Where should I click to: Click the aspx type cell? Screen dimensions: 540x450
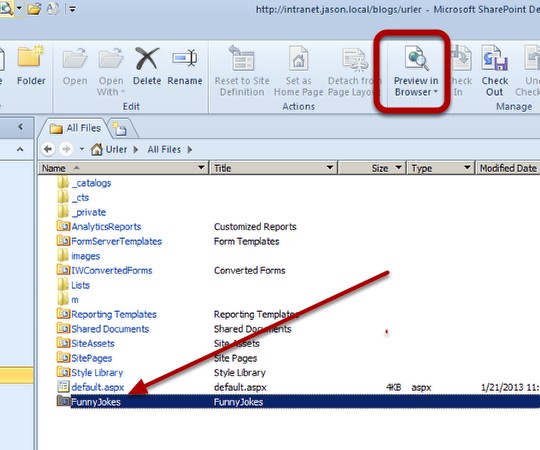421,388
